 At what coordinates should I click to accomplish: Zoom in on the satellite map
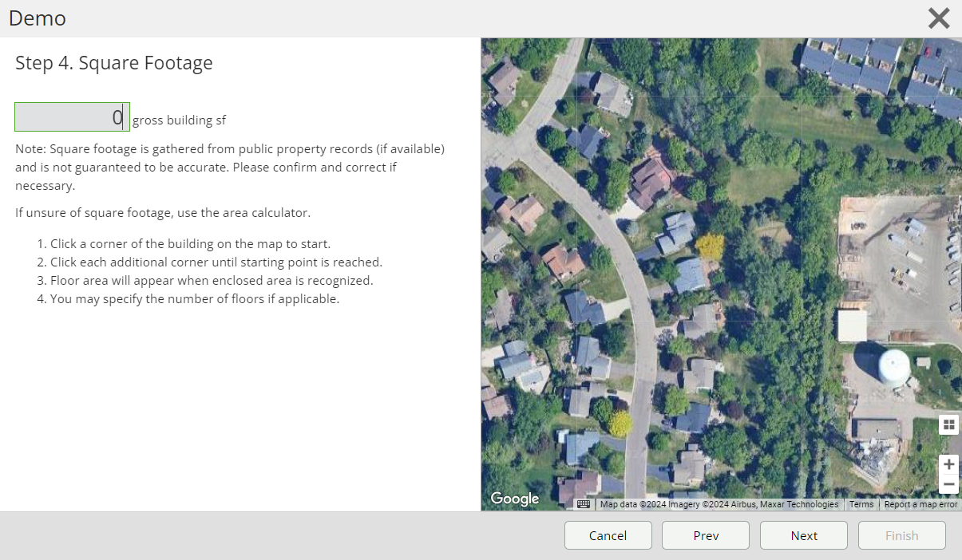coord(948,464)
